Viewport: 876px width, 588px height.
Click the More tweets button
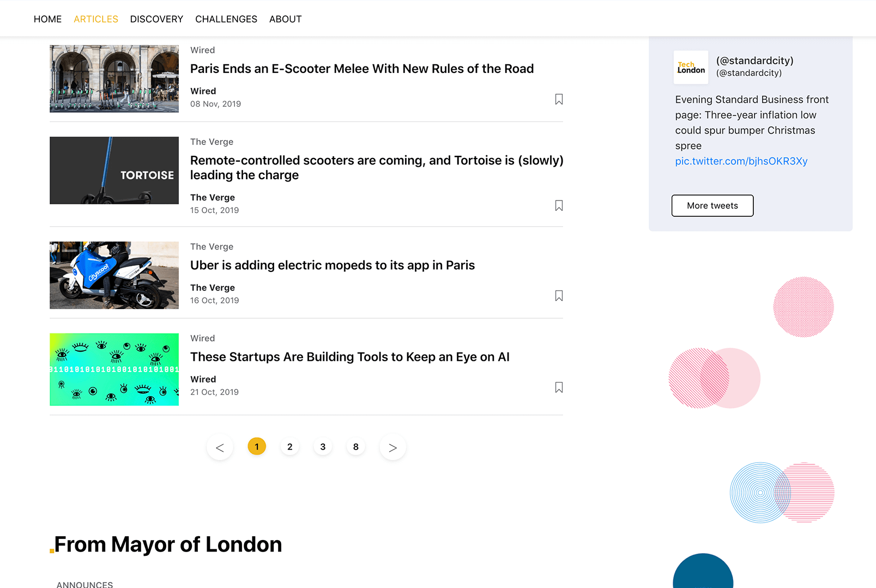coord(712,205)
